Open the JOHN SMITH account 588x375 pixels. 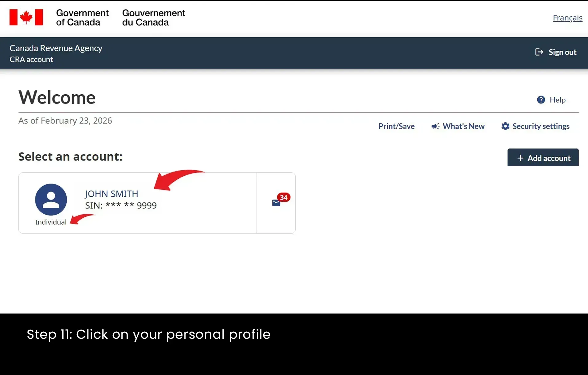112,194
